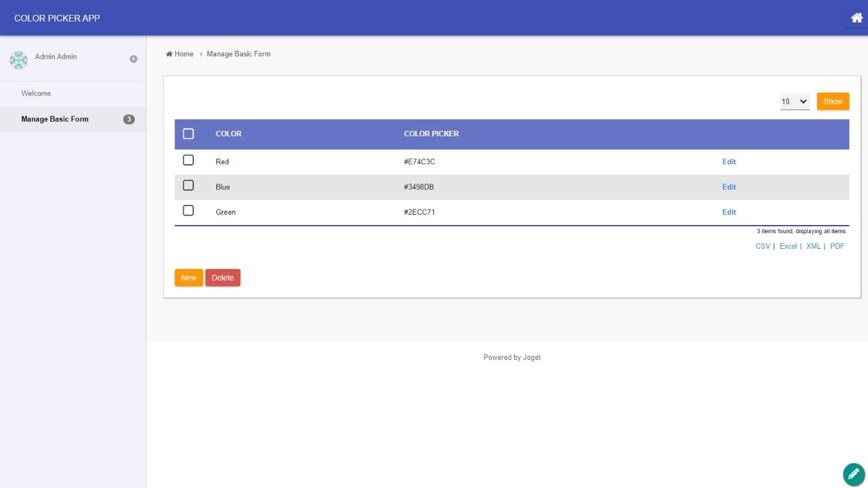Tick the checkbox for the Green row
The height and width of the screenshot is (488, 868).
tap(189, 211)
